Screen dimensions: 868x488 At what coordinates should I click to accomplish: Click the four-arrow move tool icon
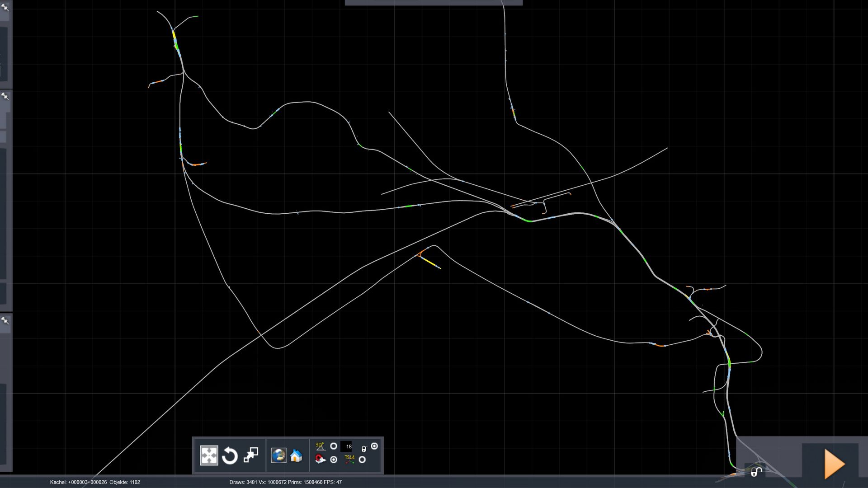point(209,455)
